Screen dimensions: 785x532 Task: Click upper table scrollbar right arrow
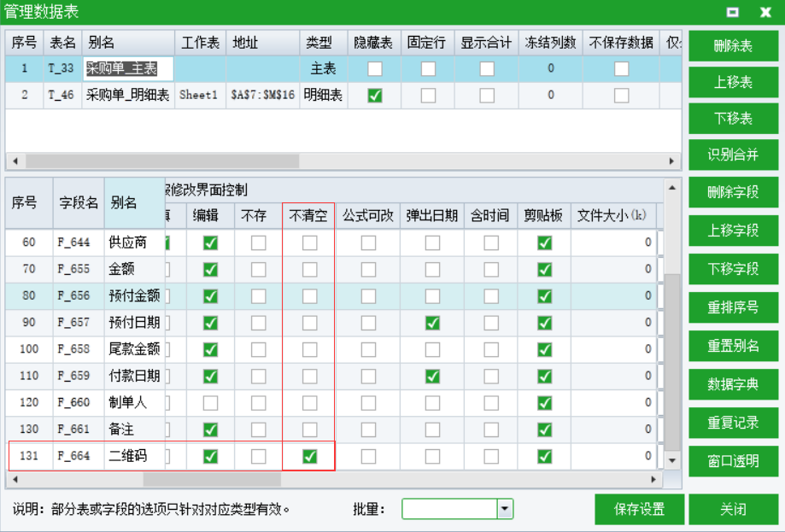(672, 161)
